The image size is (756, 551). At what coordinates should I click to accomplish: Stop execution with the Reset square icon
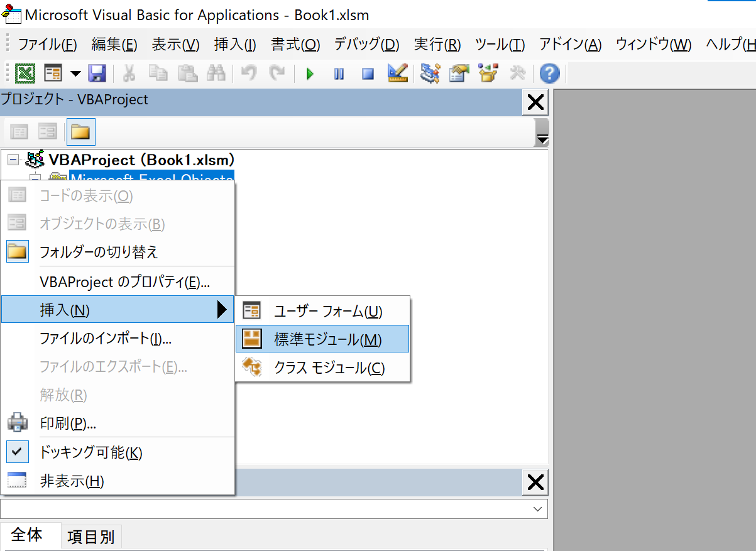(367, 74)
